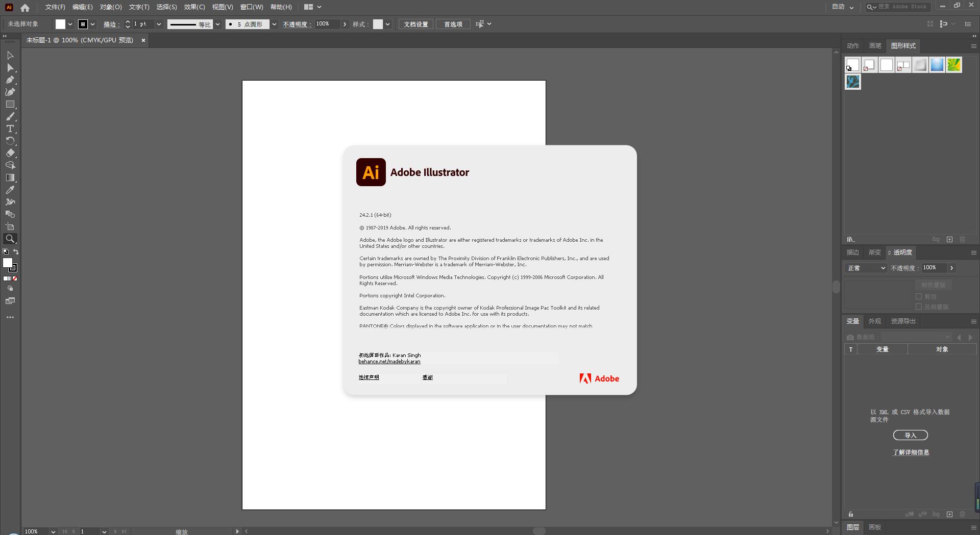980x535 pixels.
Task: Open the 鸣谢 credits link
Action: (x=428, y=377)
